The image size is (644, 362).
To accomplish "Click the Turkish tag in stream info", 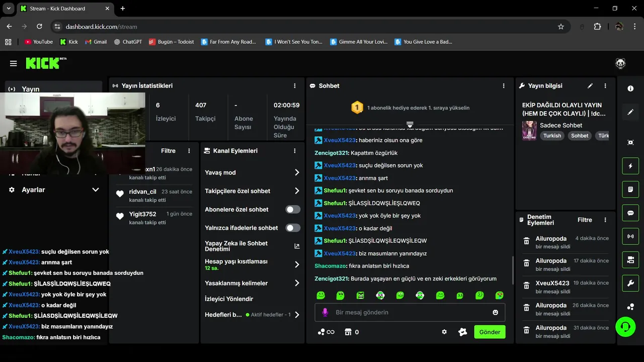I will pyautogui.click(x=552, y=136).
